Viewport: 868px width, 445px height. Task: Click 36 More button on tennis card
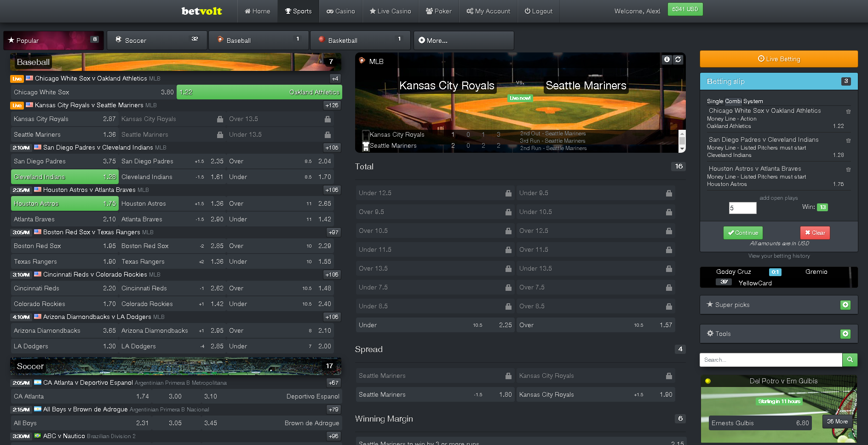837,422
